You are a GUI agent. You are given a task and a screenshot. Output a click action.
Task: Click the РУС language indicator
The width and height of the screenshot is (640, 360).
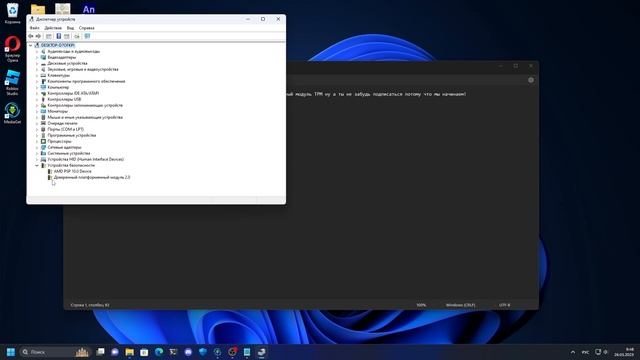pyautogui.click(x=585, y=352)
